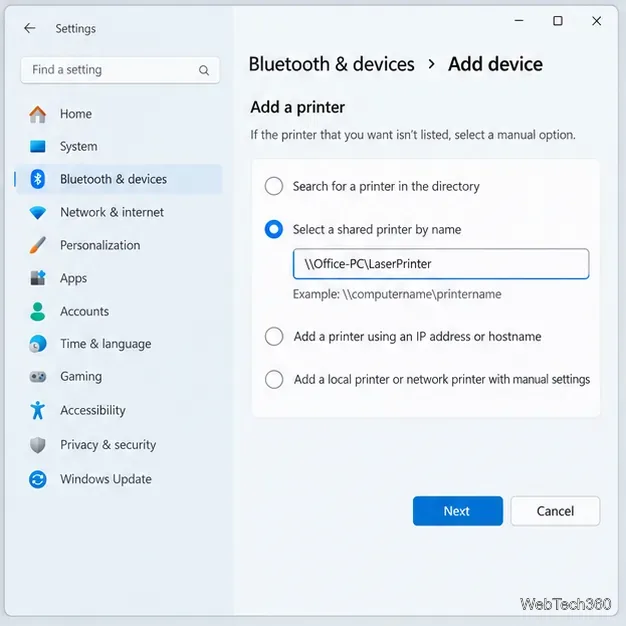This screenshot has width=626, height=626.
Task: Click the Apps icon
Action: point(38,278)
